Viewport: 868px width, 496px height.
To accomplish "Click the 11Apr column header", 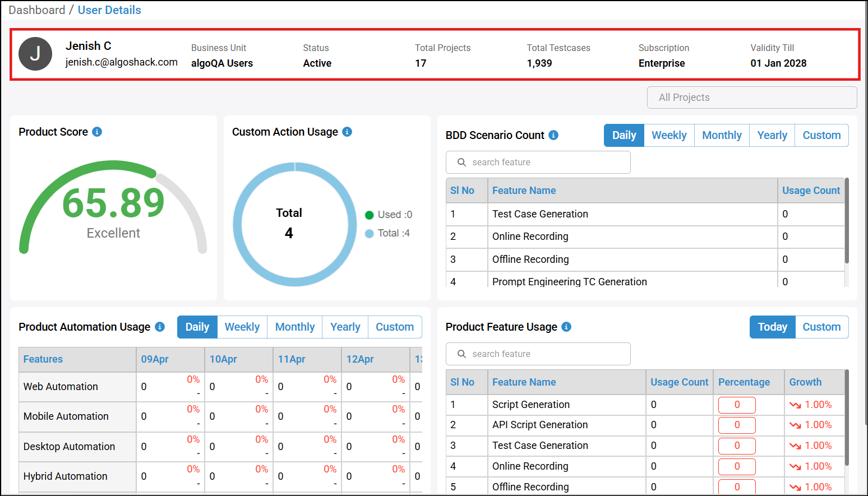I will [307, 359].
